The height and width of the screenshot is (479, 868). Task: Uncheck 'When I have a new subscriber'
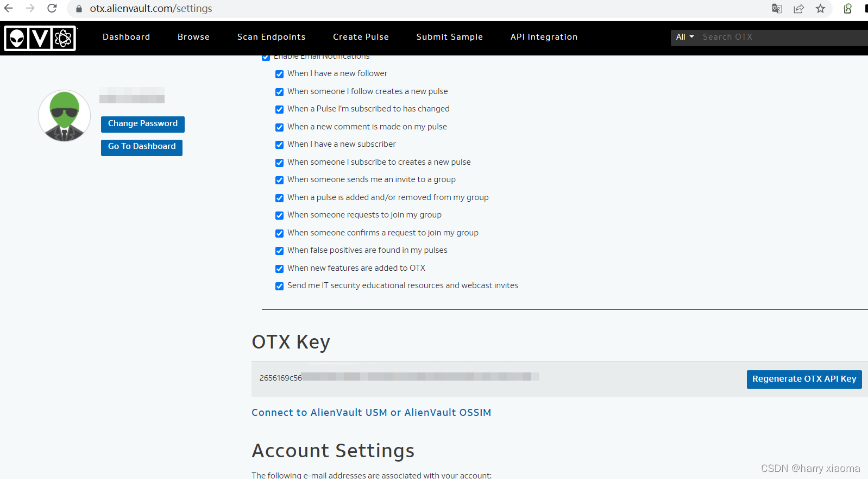(279, 145)
